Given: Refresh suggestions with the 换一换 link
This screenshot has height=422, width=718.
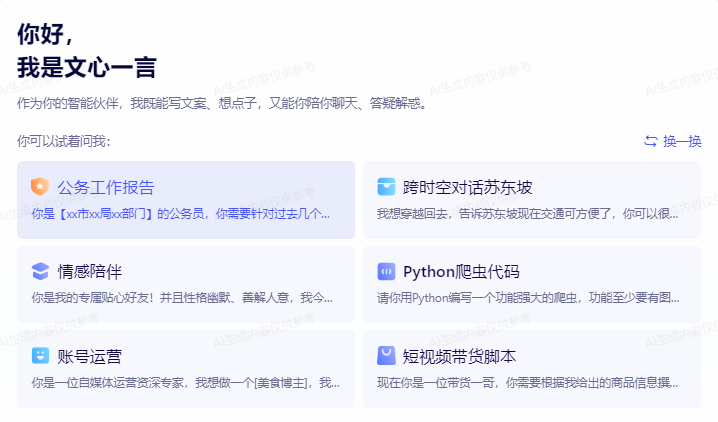Looking at the screenshot, I should coord(682,141).
